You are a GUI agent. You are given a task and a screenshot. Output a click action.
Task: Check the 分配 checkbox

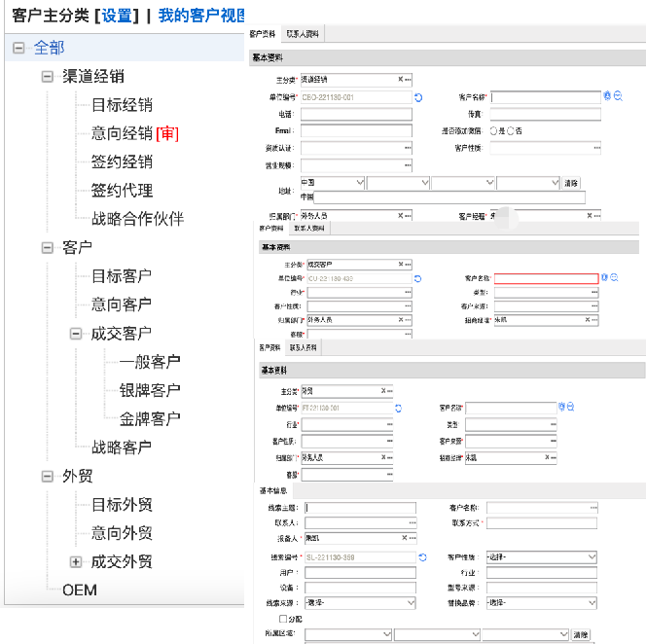pos(283,619)
